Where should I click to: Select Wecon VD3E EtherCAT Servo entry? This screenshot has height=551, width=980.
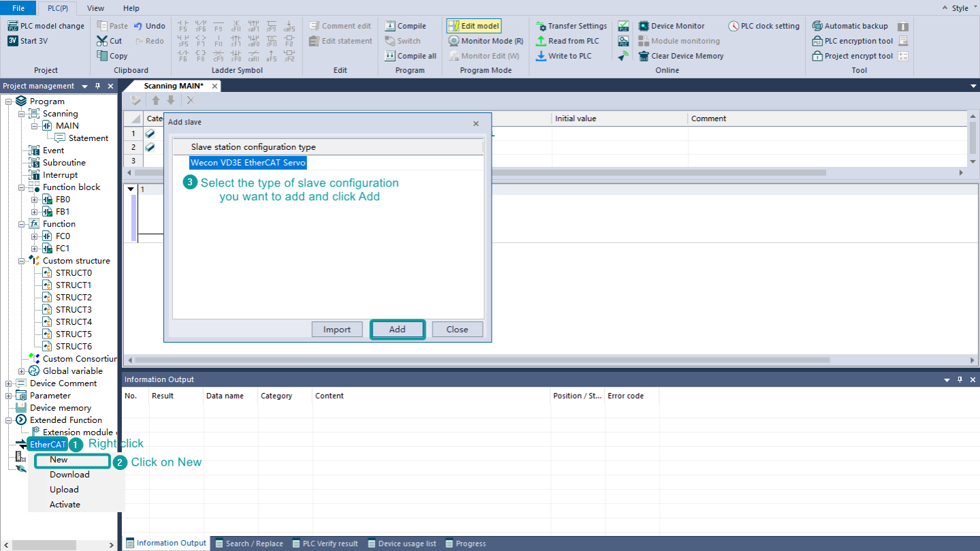coord(248,163)
